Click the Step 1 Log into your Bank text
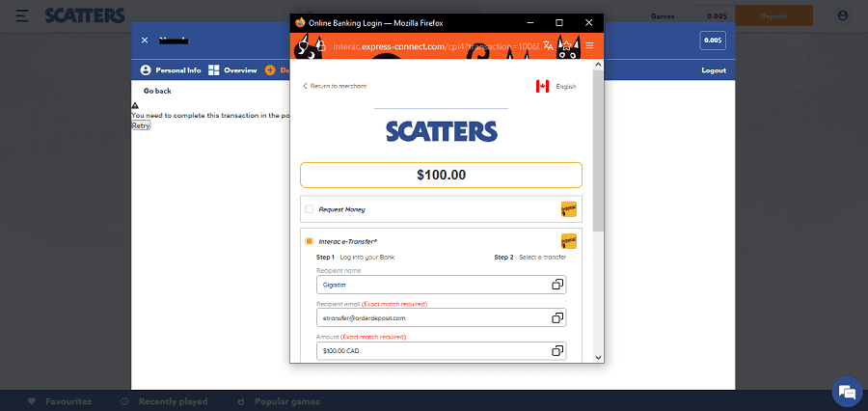The width and height of the screenshot is (868, 411). 355,257
